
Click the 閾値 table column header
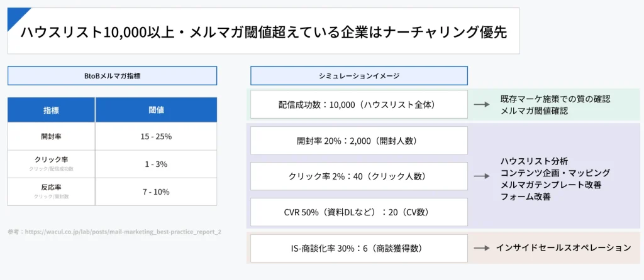point(156,110)
